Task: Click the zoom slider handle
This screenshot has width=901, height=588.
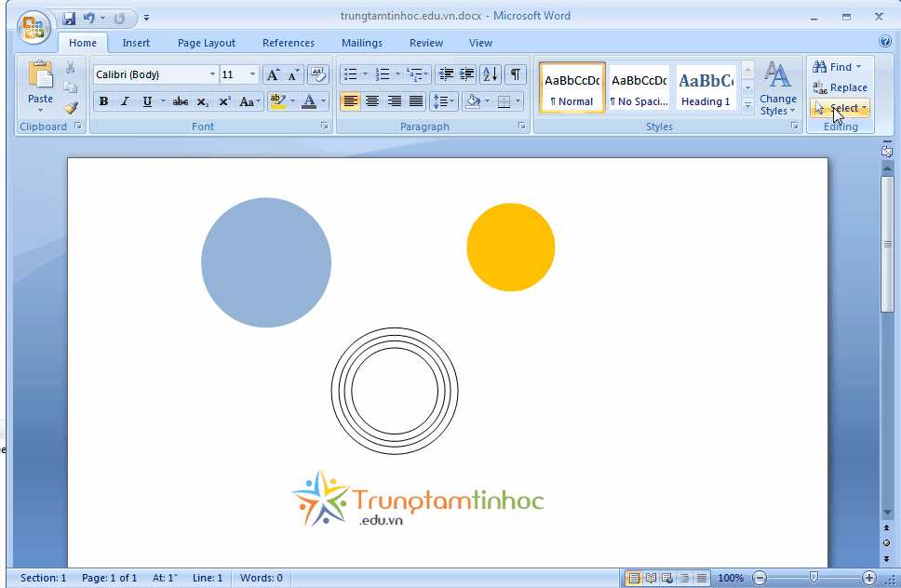Action: [814, 578]
